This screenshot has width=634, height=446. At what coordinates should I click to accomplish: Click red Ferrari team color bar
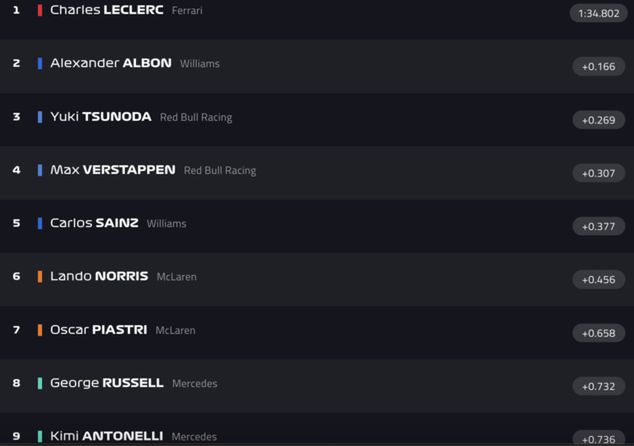40,10
